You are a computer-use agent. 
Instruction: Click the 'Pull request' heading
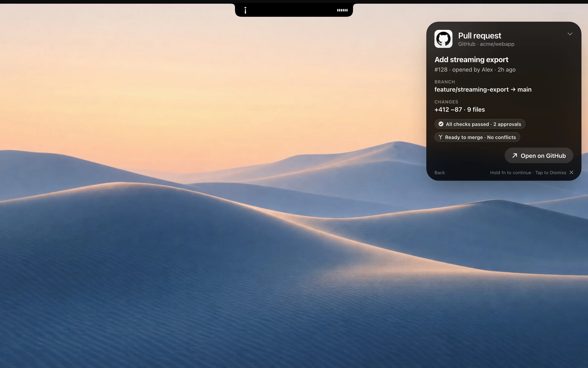[479, 36]
